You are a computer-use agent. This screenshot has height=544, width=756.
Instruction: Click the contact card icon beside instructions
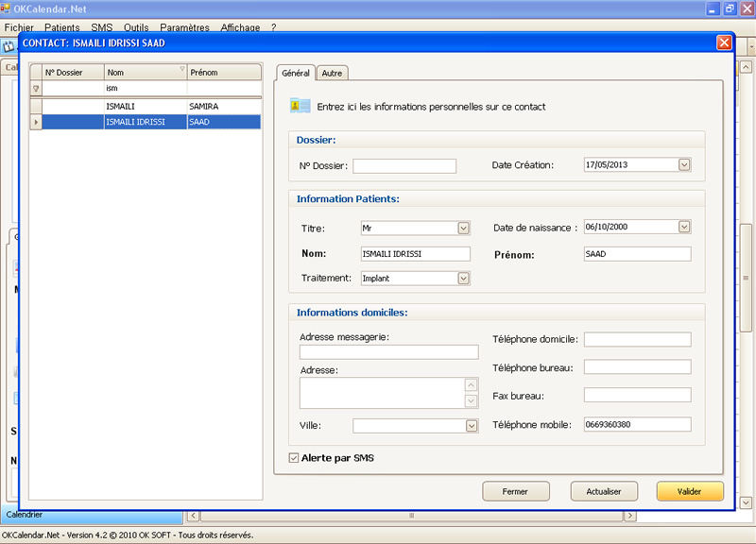[300, 106]
